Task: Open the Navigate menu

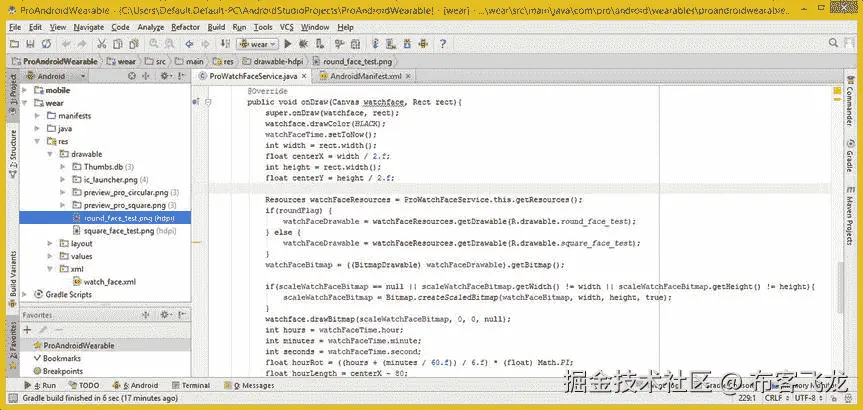Action: (89, 27)
